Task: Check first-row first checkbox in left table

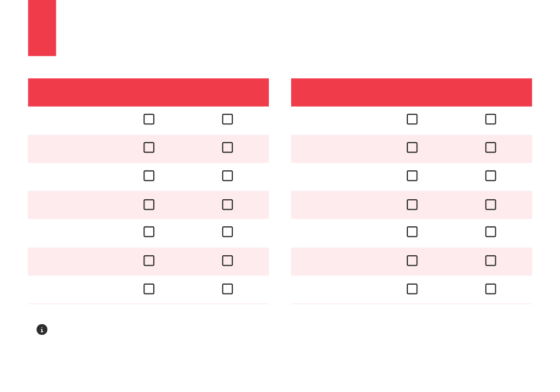Action: click(149, 119)
